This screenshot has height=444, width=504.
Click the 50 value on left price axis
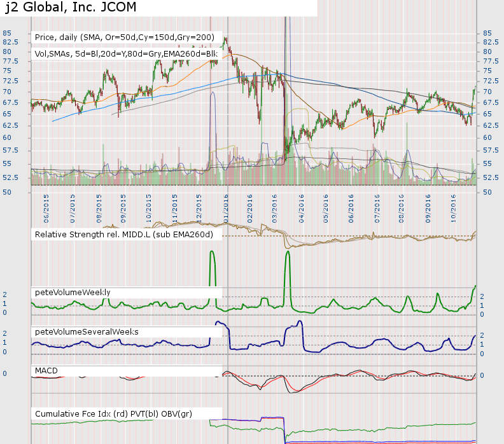pos(7,193)
